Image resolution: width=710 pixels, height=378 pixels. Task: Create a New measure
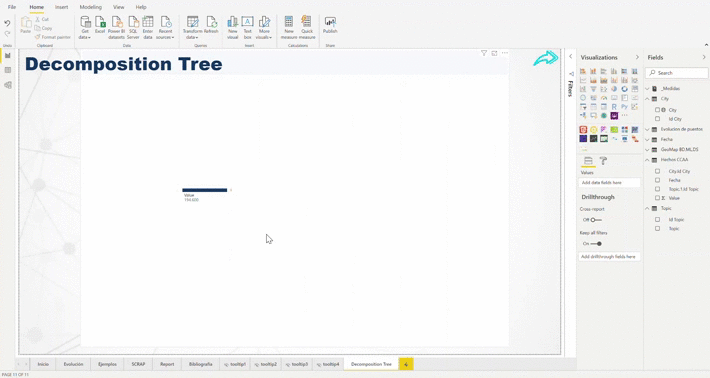(x=289, y=27)
